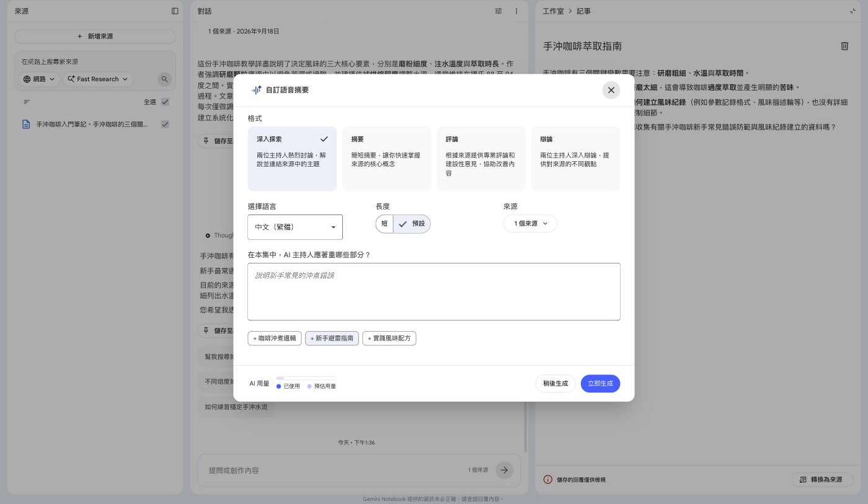Click the audio waveform icon in dialog header
Viewport: 868px width, 504px height.
point(256,90)
